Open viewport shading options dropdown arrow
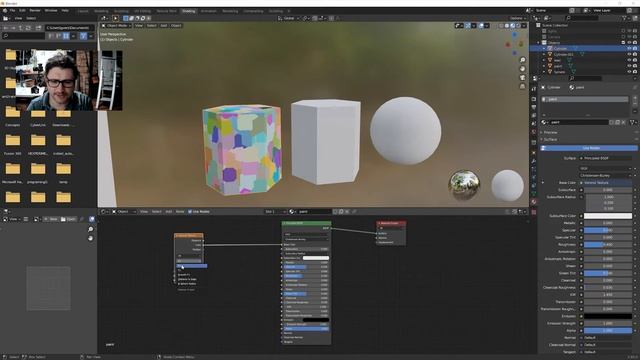Image resolution: width=640 pixels, height=360 pixels. (524, 25)
